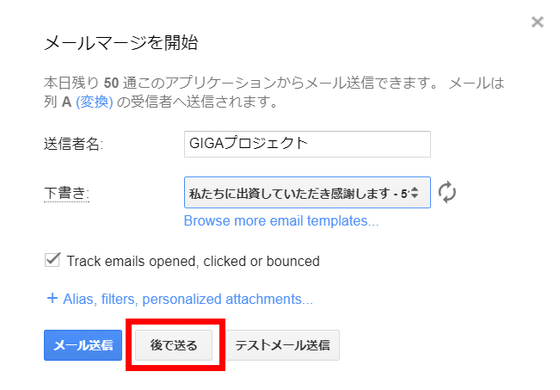Screen dimensions: 560x390
Task: Click the 送信者名 field label
Action: [74, 144]
